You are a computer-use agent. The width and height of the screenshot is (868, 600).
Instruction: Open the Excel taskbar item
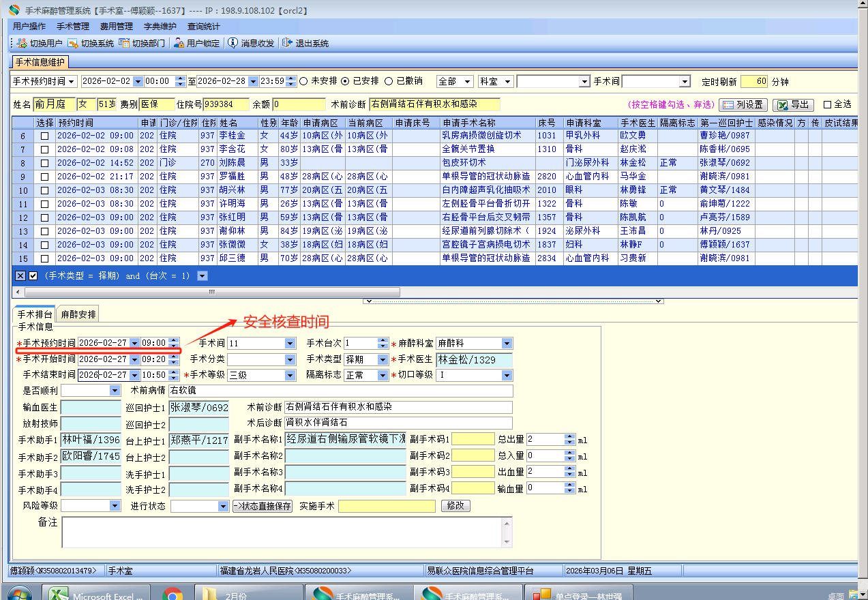tap(98, 594)
